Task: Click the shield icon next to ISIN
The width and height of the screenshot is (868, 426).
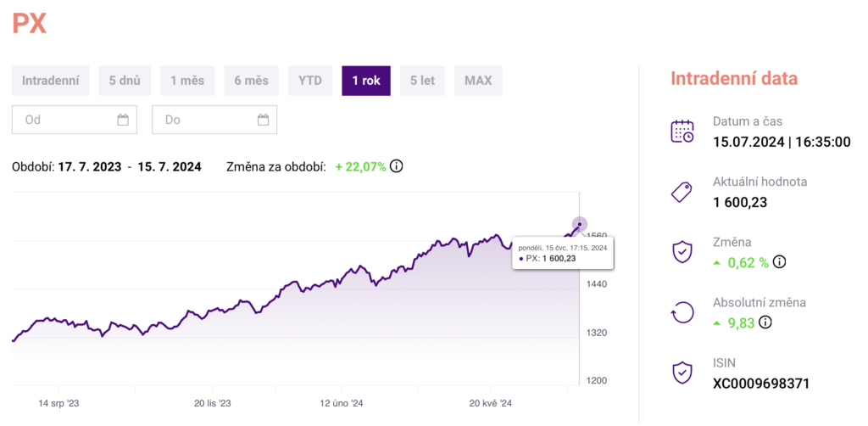Action: (682, 373)
